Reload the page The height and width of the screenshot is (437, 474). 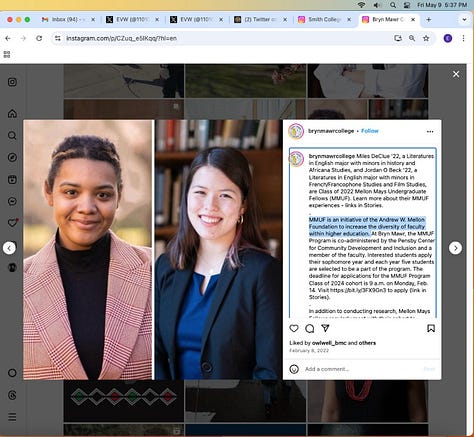click(39, 38)
